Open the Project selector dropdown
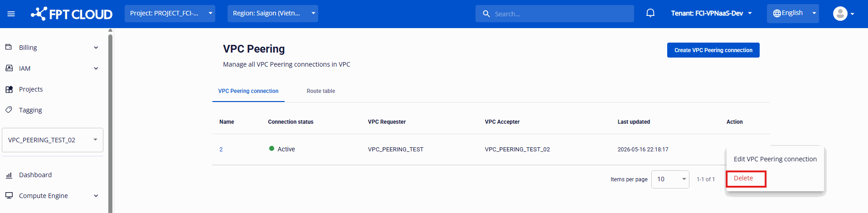Image resolution: width=868 pixels, height=213 pixels. click(x=170, y=14)
